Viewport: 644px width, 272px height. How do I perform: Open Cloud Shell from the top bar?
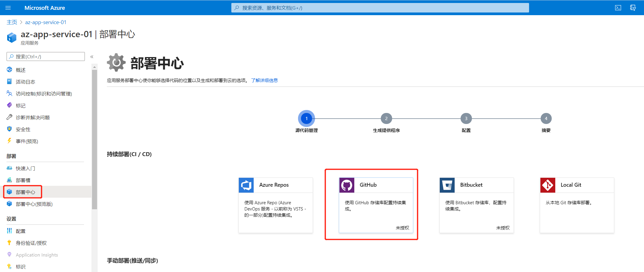click(x=618, y=8)
